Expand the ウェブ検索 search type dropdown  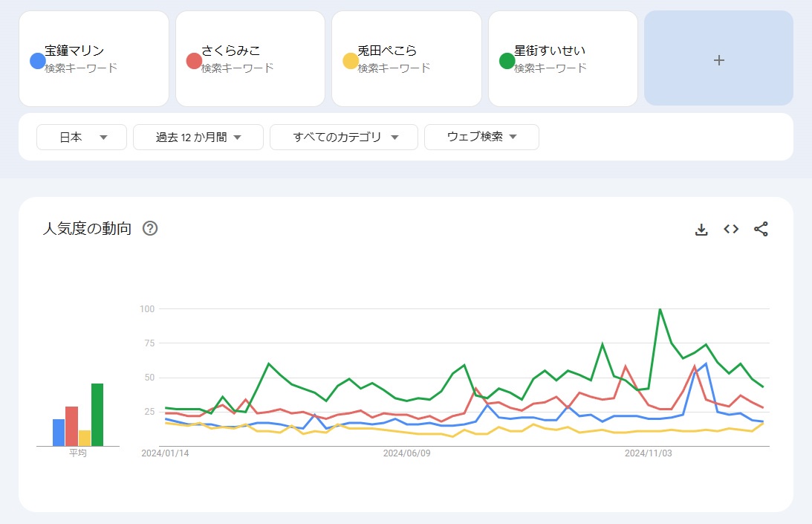(x=481, y=137)
